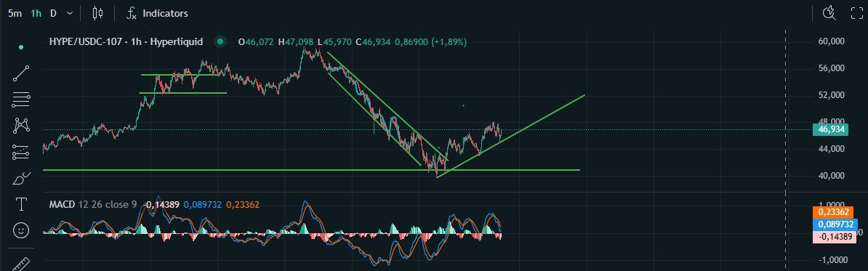Click the 40,000 price axis label

coord(831,176)
